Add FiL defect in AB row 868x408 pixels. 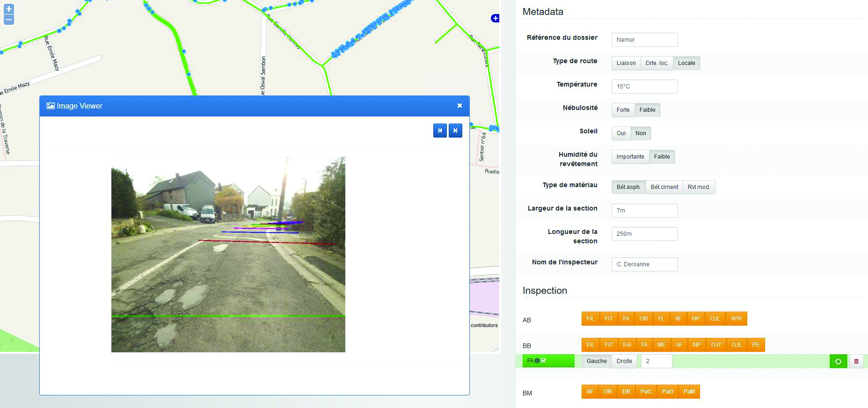coord(591,319)
